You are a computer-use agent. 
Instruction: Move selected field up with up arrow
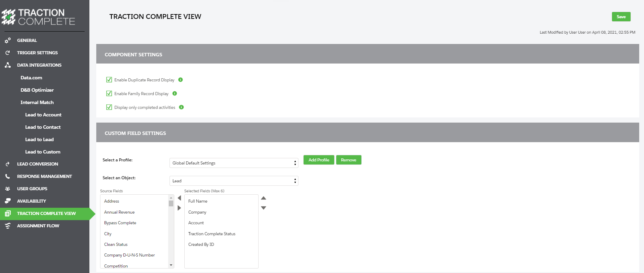coord(264,198)
